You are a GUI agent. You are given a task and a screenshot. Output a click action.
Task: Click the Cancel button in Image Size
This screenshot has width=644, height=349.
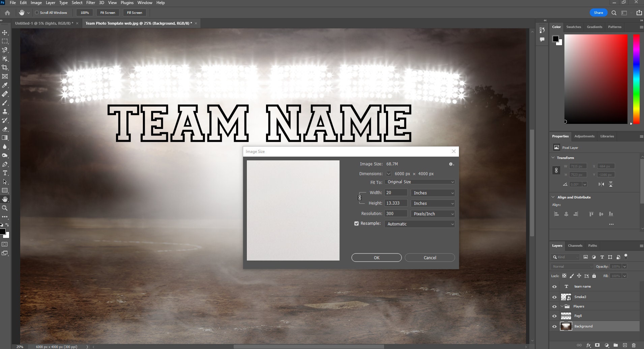(x=430, y=257)
